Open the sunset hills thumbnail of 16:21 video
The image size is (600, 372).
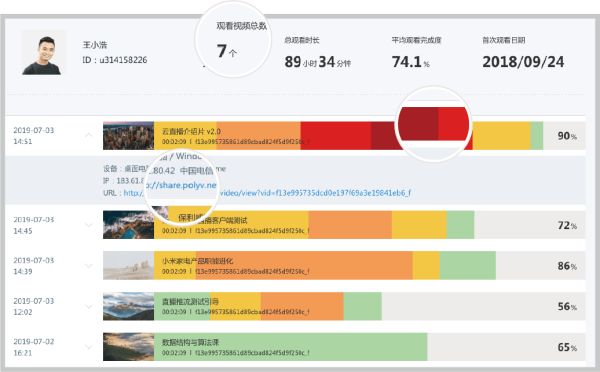(128, 347)
